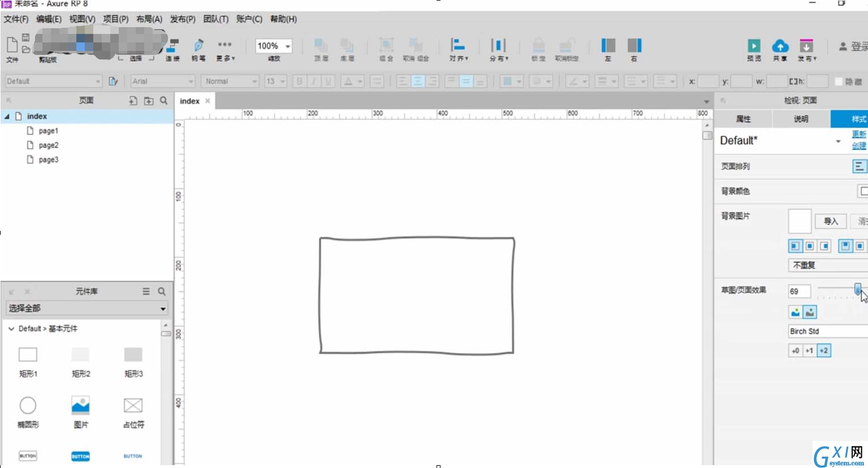868x468 pixels.
Task: Click the Ungroup (取消组合) icon
Action: [416, 45]
